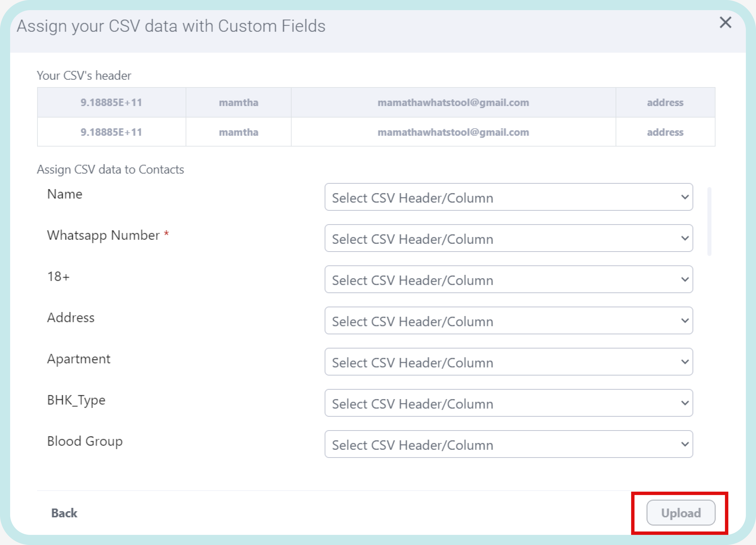Select the mamtha cell in header row

click(x=239, y=102)
